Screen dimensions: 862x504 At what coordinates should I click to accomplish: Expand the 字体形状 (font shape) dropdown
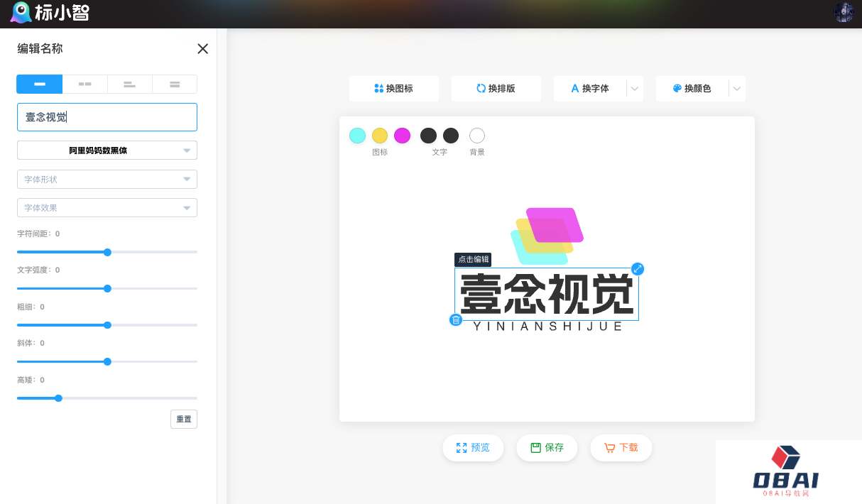tap(107, 179)
